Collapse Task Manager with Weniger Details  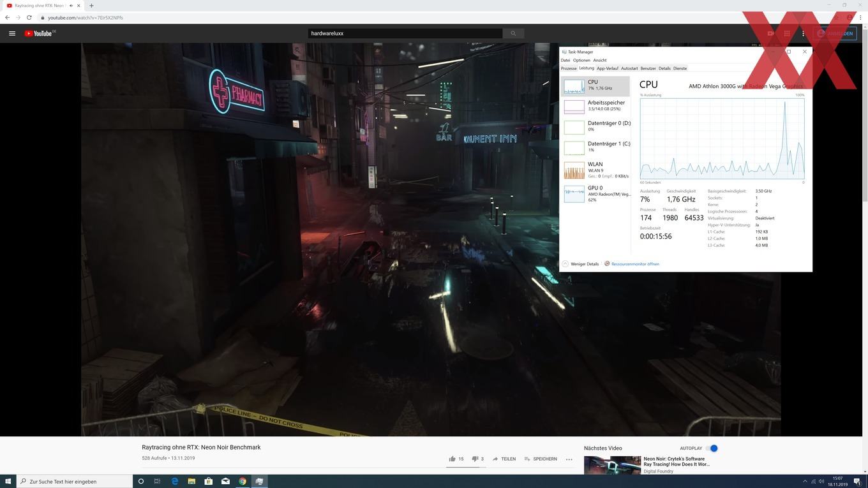pos(580,263)
